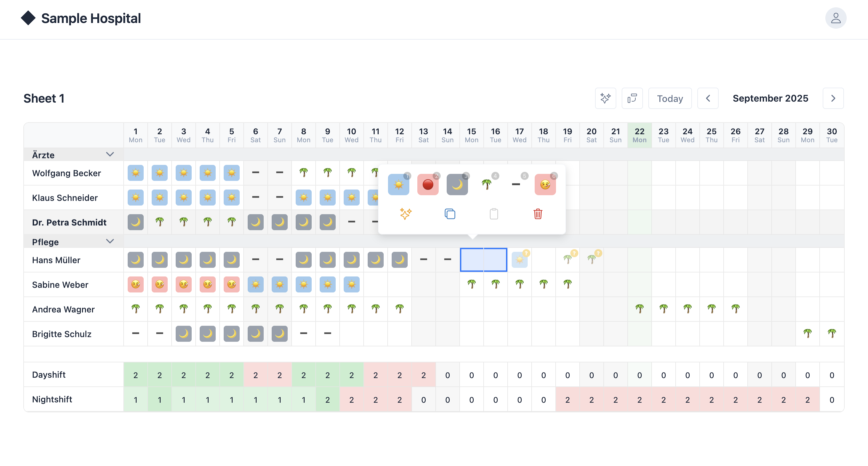Select the Sheet 1 tab label
Screen dimensions: 868x466
coord(44,98)
